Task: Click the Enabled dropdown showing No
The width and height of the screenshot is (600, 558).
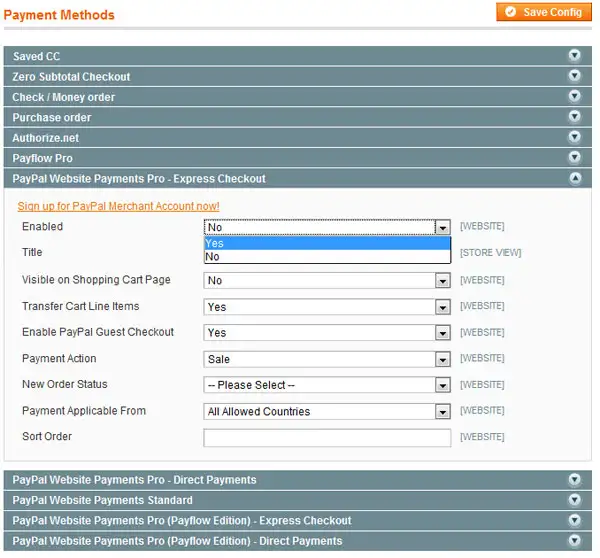Action: click(327, 227)
